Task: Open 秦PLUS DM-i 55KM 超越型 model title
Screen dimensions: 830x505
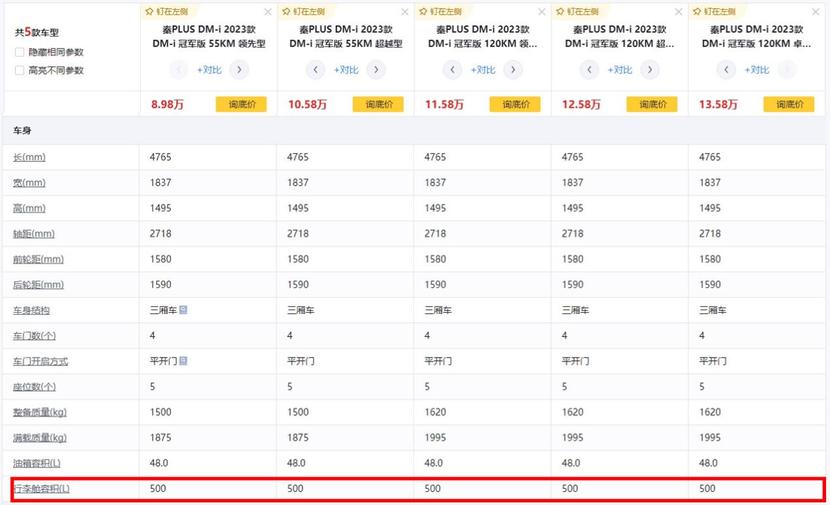Action: click(346, 37)
